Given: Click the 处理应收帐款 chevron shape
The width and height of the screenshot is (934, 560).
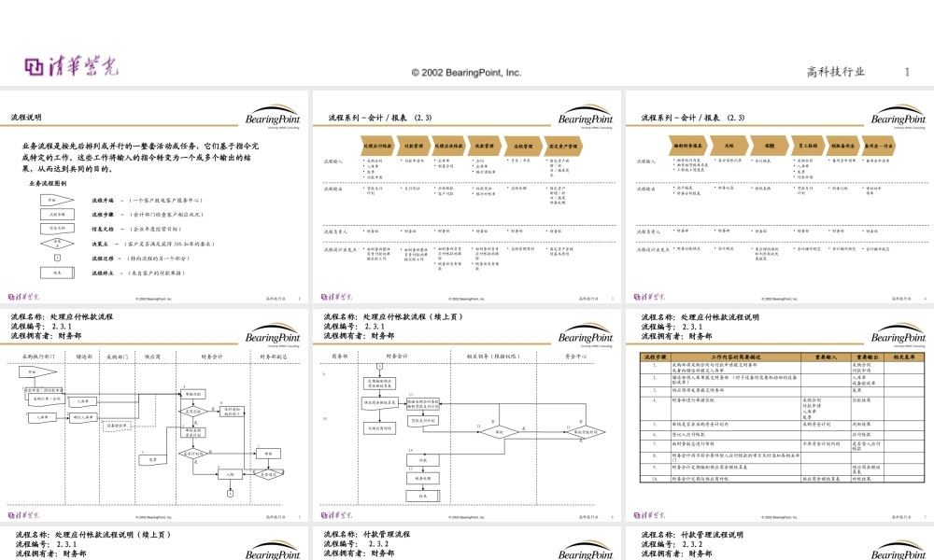Looking at the screenshot, I should point(448,146).
